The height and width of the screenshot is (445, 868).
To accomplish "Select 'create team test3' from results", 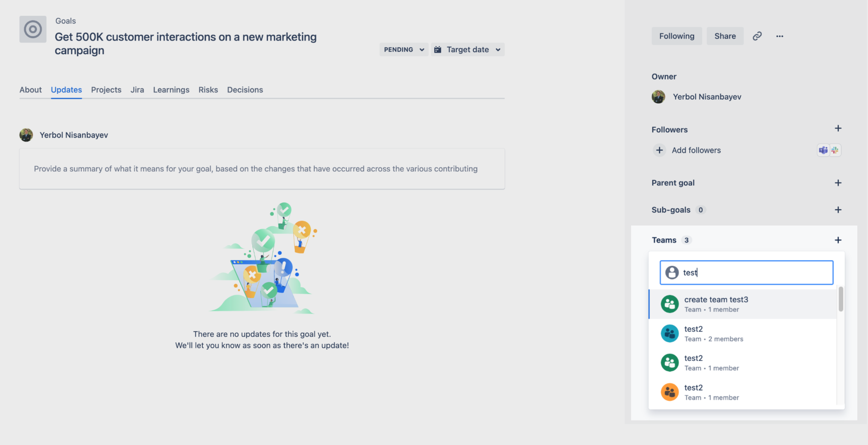I will (743, 304).
